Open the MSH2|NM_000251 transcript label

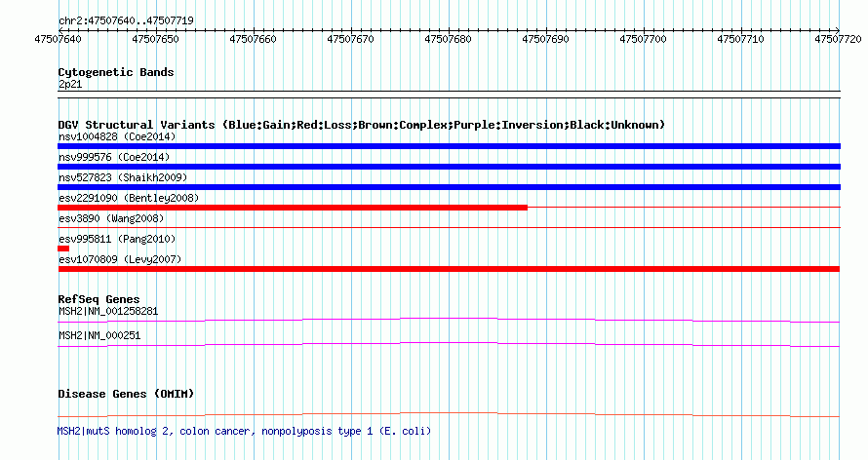(99, 335)
